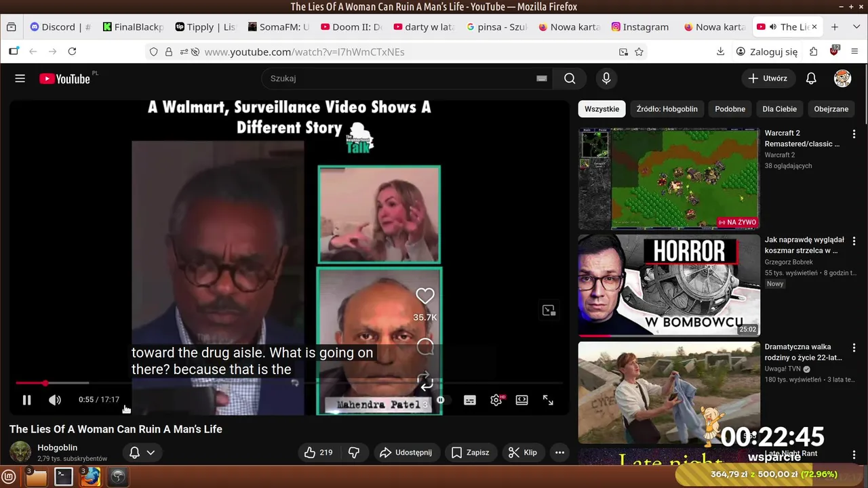Switch to theater mode icon
868x488 pixels.
(x=522, y=401)
